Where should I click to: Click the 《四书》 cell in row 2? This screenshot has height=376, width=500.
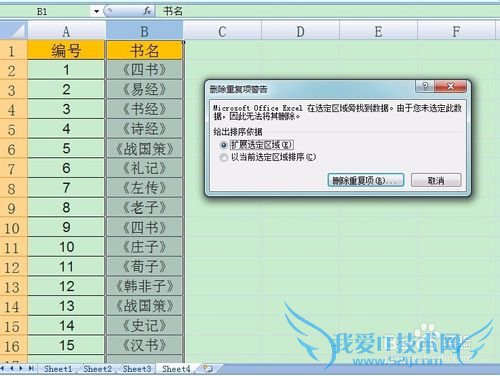(x=144, y=70)
